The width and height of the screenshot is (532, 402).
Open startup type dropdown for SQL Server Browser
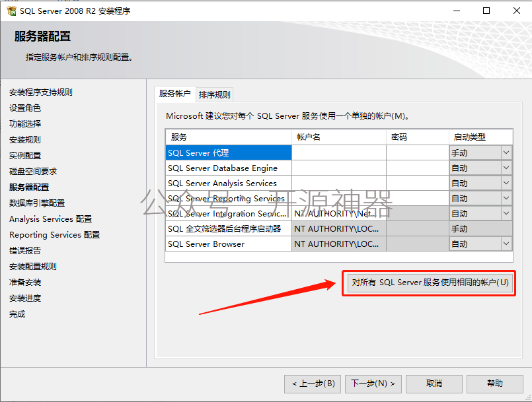(506, 244)
